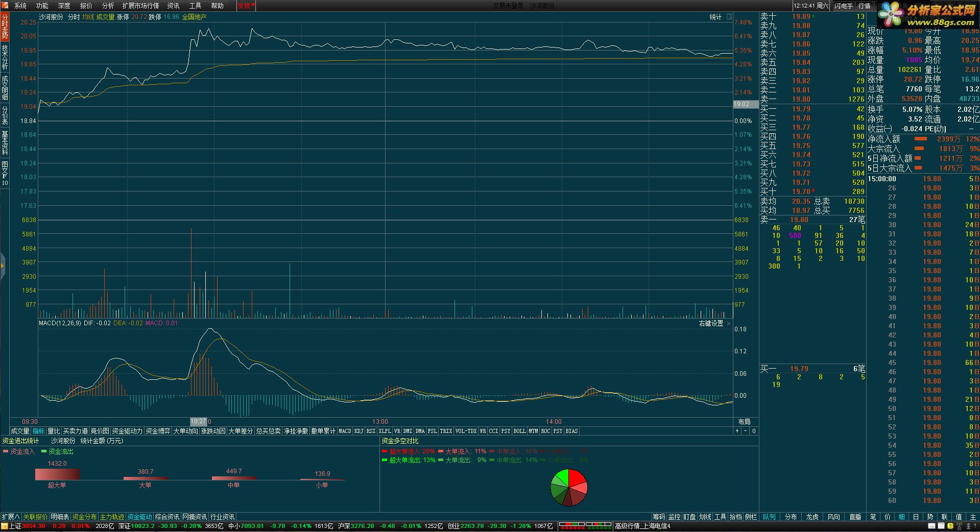Screen dimensions: 980x532
Task: Switch to the 直播 tab
Action: 855,517
